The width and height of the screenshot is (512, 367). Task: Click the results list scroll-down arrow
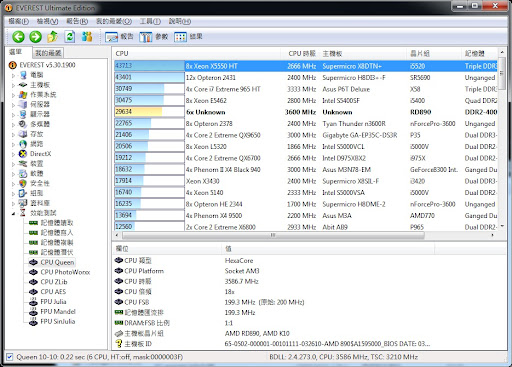502,226
